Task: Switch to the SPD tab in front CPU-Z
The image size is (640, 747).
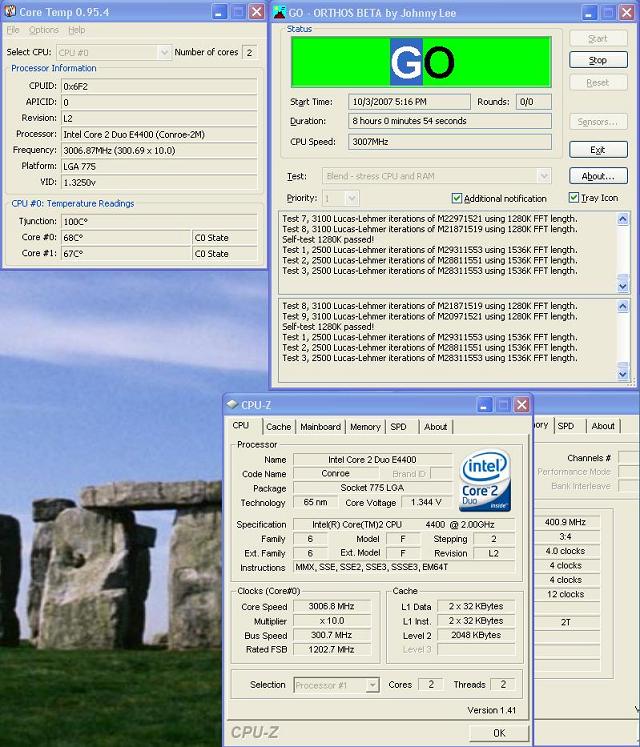Action: click(x=398, y=427)
